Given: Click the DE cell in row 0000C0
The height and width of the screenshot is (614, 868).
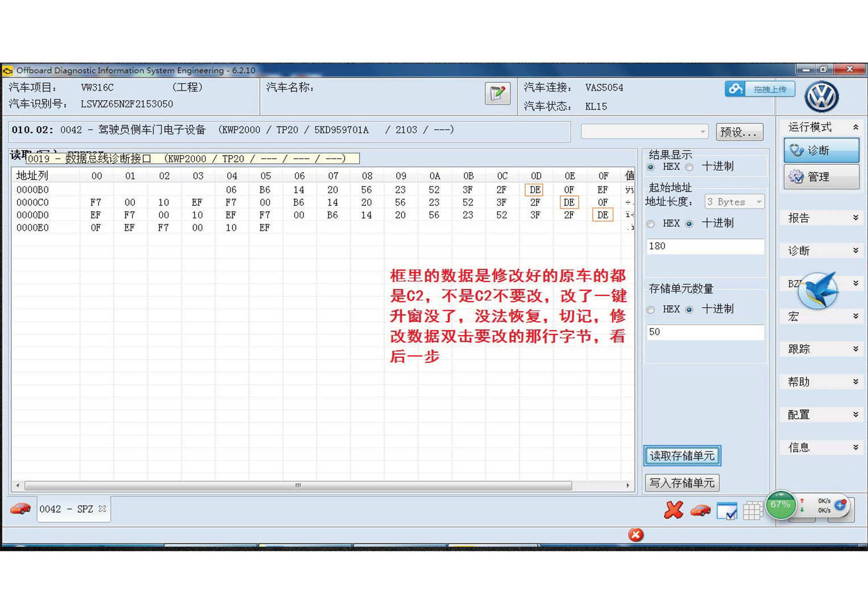Looking at the screenshot, I should tap(568, 202).
